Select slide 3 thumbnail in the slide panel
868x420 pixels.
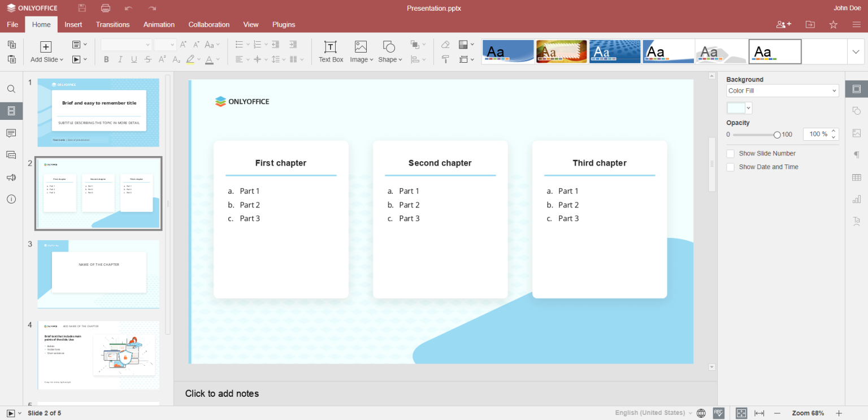click(x=98, y=274)
